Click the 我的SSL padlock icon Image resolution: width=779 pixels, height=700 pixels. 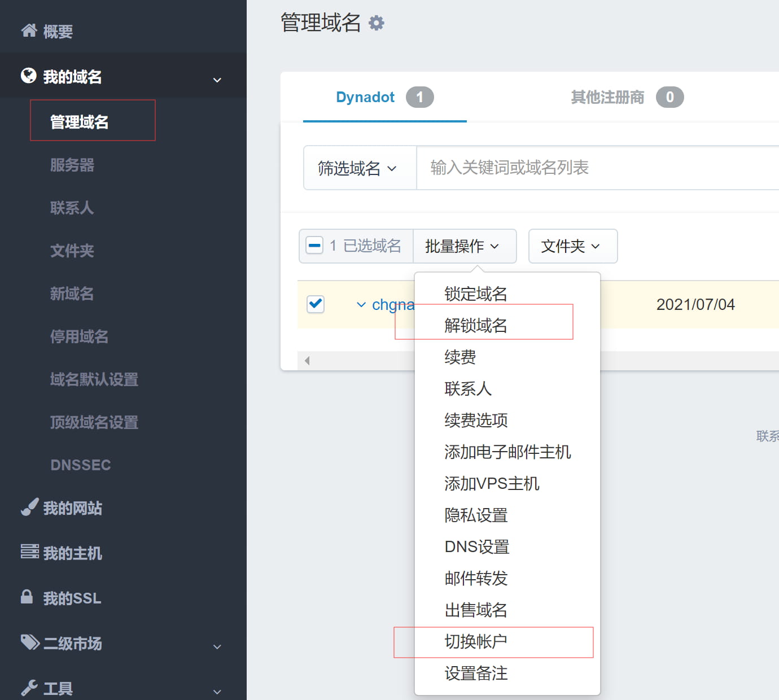[26, 597]
